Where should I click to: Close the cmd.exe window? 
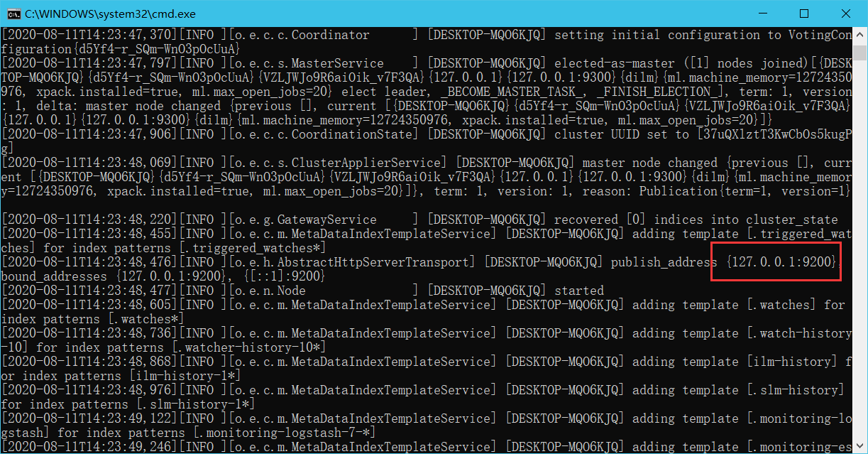(846, 13)
